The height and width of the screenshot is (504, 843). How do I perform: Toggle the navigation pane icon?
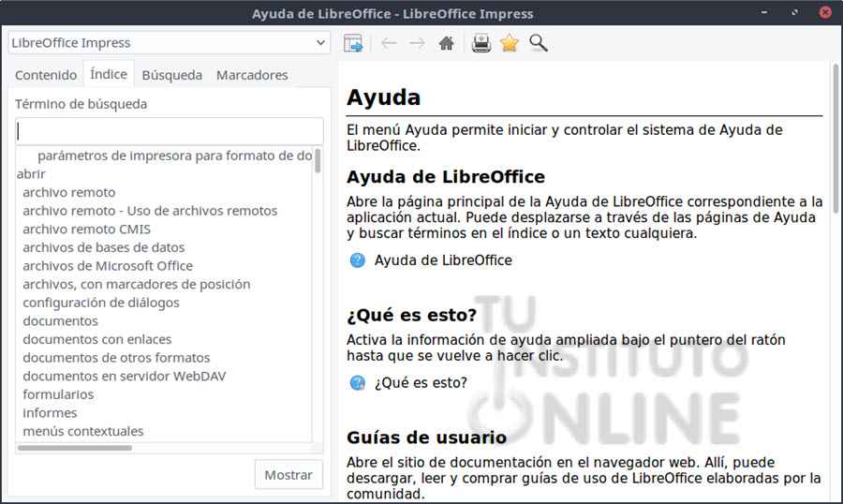coord(353,43)
